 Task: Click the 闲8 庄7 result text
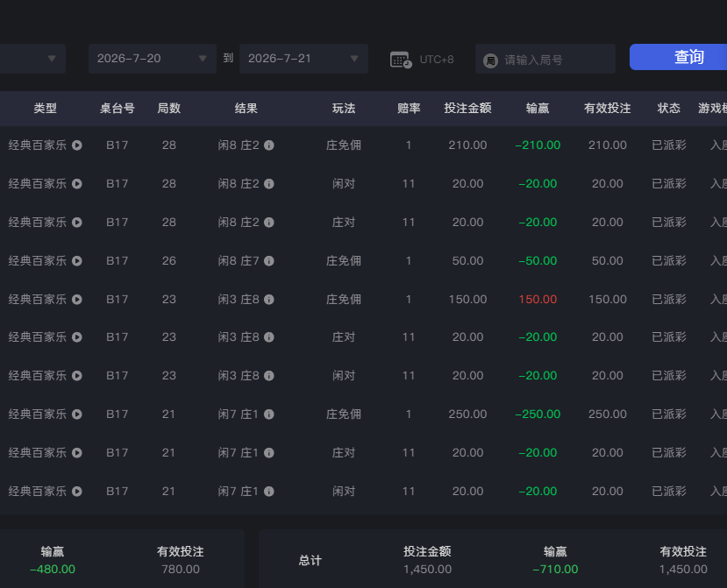point(239,261)
